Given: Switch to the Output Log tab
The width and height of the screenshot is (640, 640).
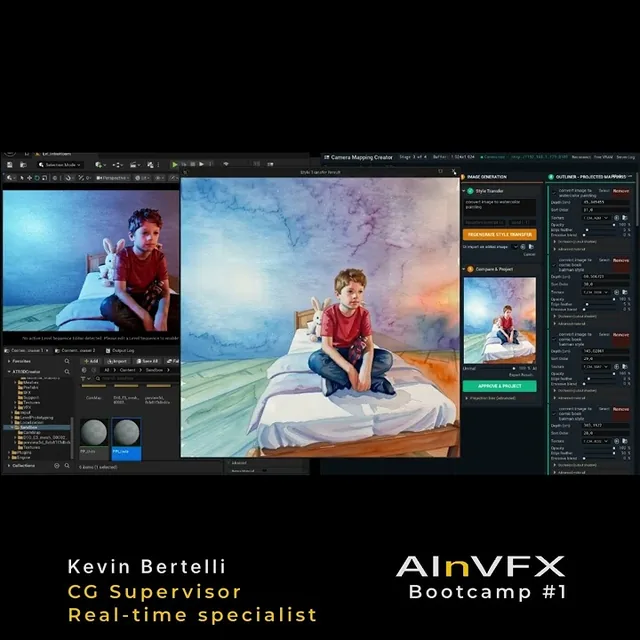Looking at the screenshot, I should click(120, 351).
